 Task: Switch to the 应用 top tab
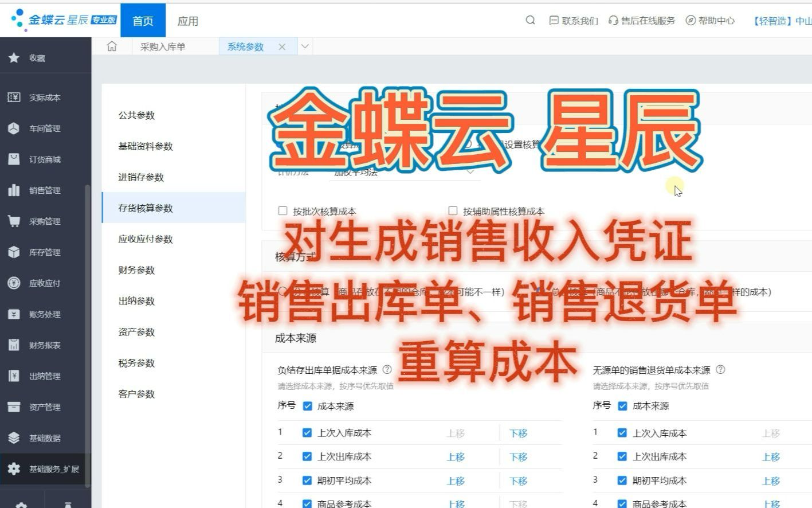(x=187, y=21)
